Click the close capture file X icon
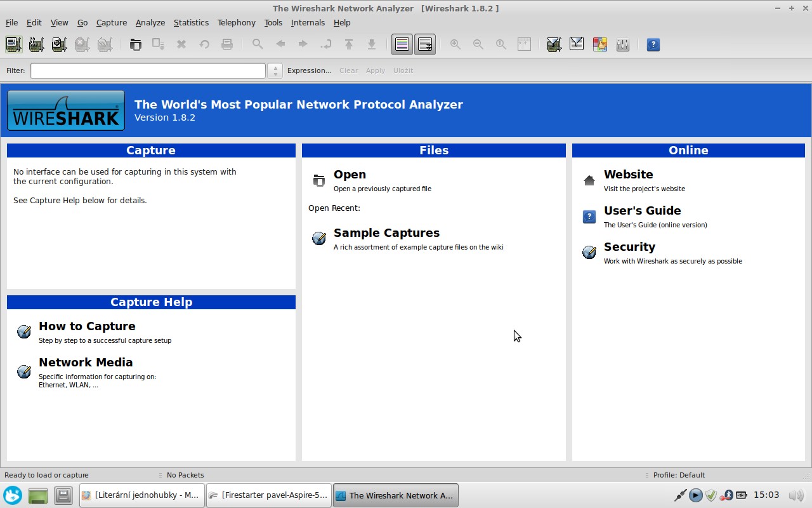 click(x=181, y=44)
